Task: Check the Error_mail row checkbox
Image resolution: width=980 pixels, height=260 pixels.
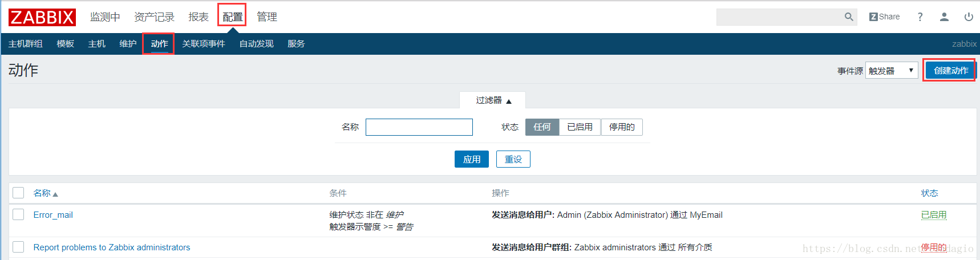Action: point(18,214)
